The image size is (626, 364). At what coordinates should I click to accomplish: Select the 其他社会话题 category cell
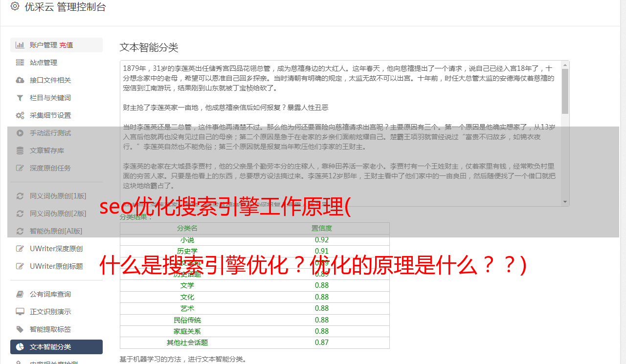(x=187, y=343)
